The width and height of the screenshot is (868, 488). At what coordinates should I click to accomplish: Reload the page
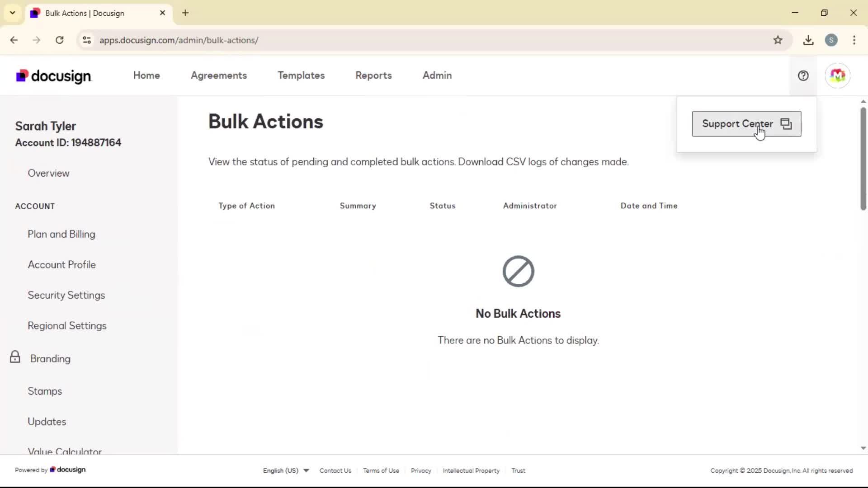pos(59,40)
